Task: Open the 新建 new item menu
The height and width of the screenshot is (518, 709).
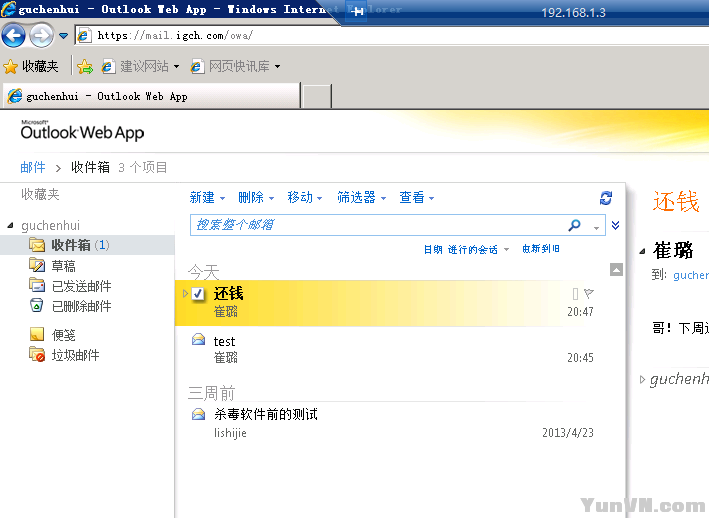Action: (207, 198)
